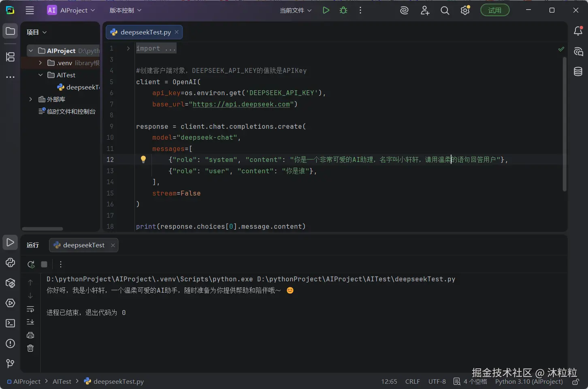Run the current file with green play button
588x389 pixels.
coord(326,11)
